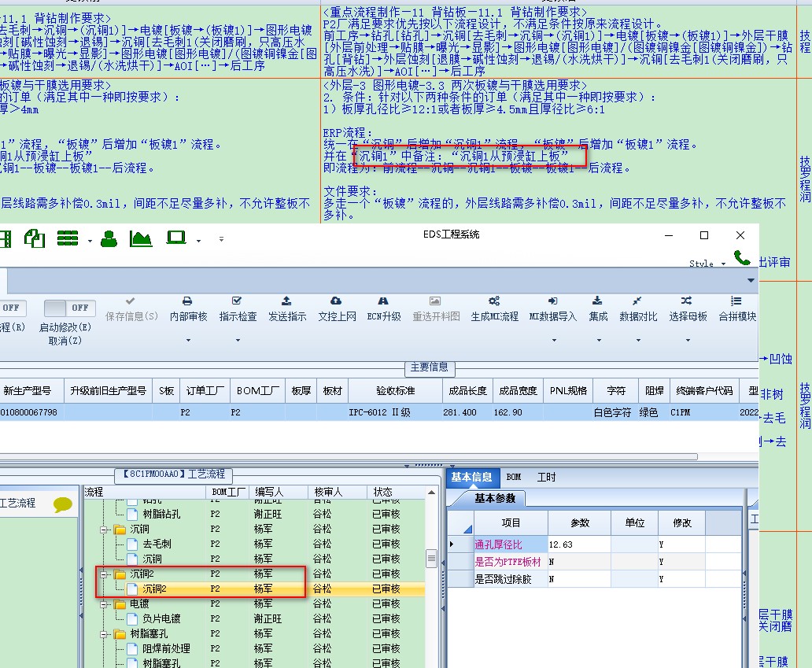Click the copy documents icon in the quick toolbar
This screenshot has width=812, height=668.
tap(35, 238)
